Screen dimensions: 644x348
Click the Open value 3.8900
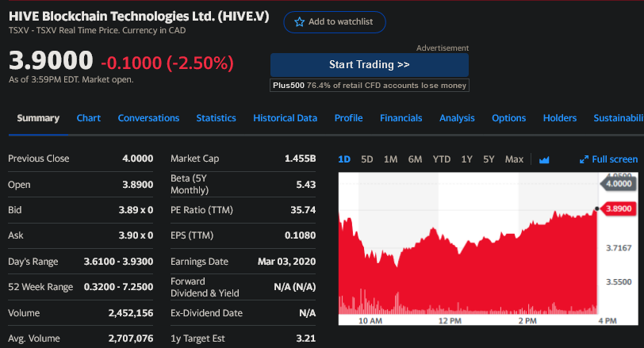(x=137, y=185)
